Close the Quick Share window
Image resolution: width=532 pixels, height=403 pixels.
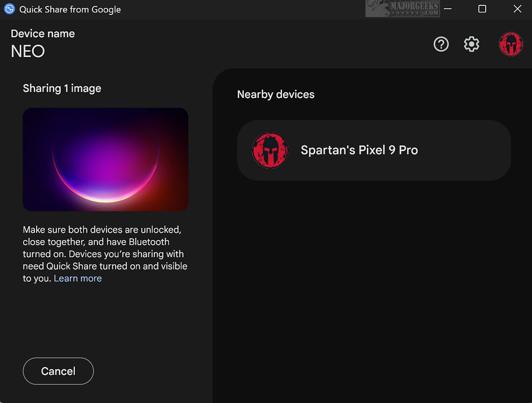pos(517,9)
